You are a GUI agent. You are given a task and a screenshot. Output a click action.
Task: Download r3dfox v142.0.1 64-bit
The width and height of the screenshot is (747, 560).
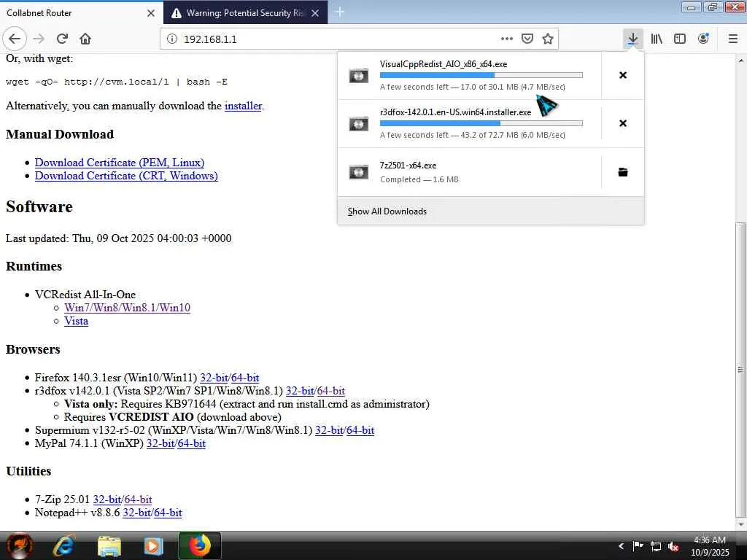330,391
